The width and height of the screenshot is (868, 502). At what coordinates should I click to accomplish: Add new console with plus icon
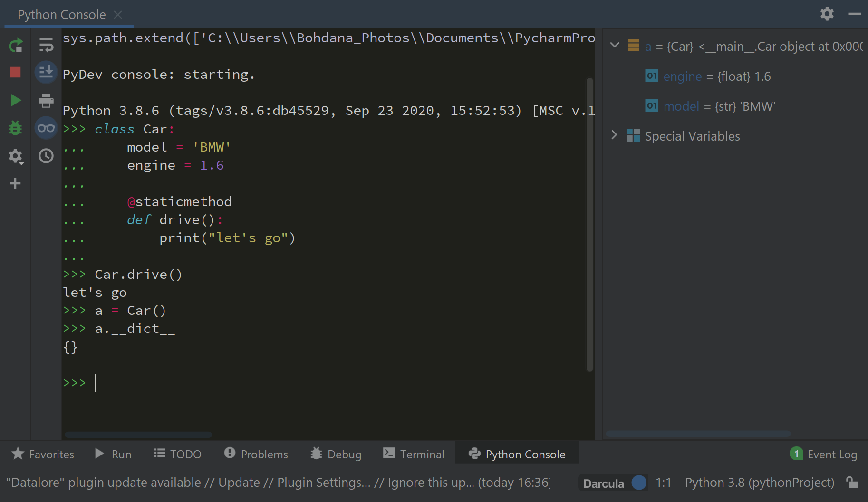click(x=15, y=183)
